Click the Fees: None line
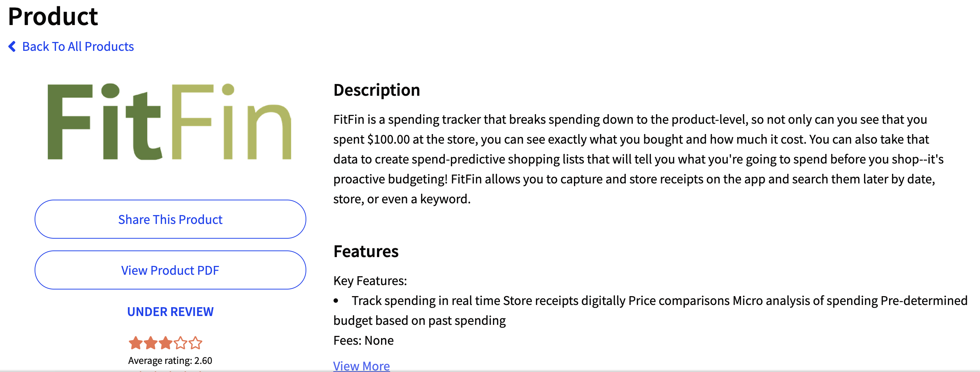Image resolution: width=980 pixels, height=372 pixels. click(x=363, y=340)
